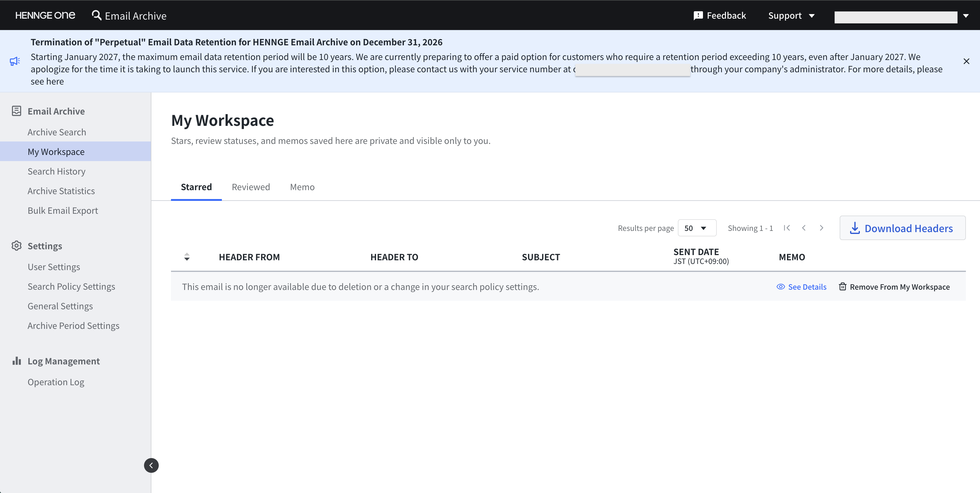The height and width of the screenshot is (493, 980).
Task: Click the download arrow icon
Action: (x=854, y=228)
